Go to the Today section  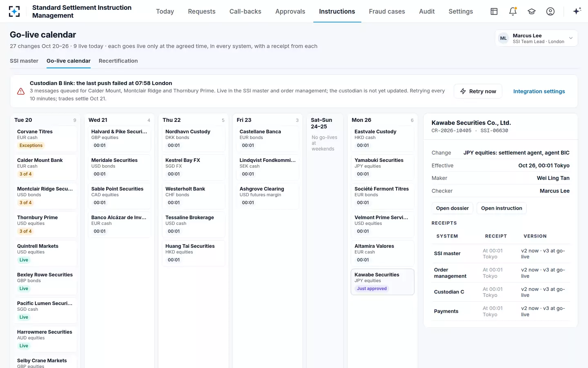pyautogui.click(x=165, y=11)
